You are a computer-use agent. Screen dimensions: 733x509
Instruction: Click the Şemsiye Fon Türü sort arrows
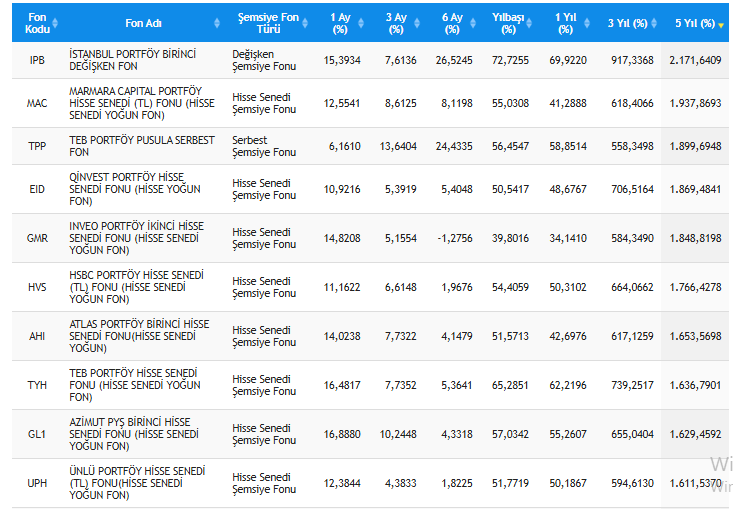point(306,23)
